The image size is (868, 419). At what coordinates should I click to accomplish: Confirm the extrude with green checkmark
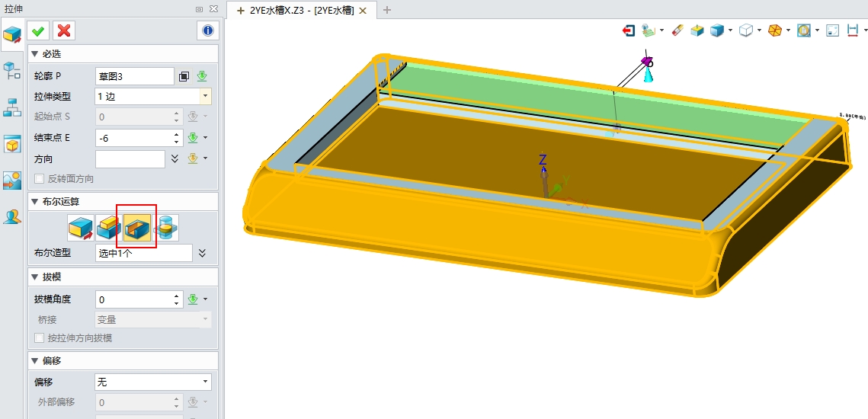click(x=38, y=30)
